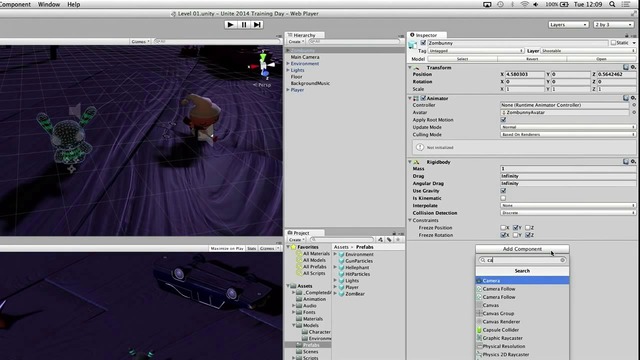Open Culling Mode dropdown
640x360 pixels.
[x=568, y=134]
